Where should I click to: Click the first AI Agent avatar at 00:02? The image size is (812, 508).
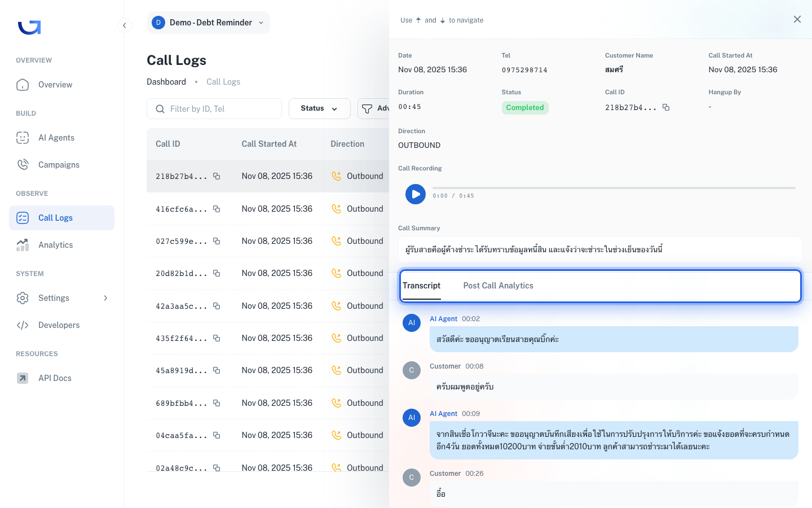[412, 323]
